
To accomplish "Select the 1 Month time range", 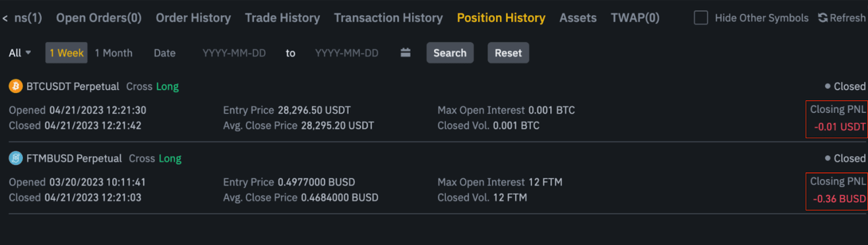I will (x=113, y=53).
